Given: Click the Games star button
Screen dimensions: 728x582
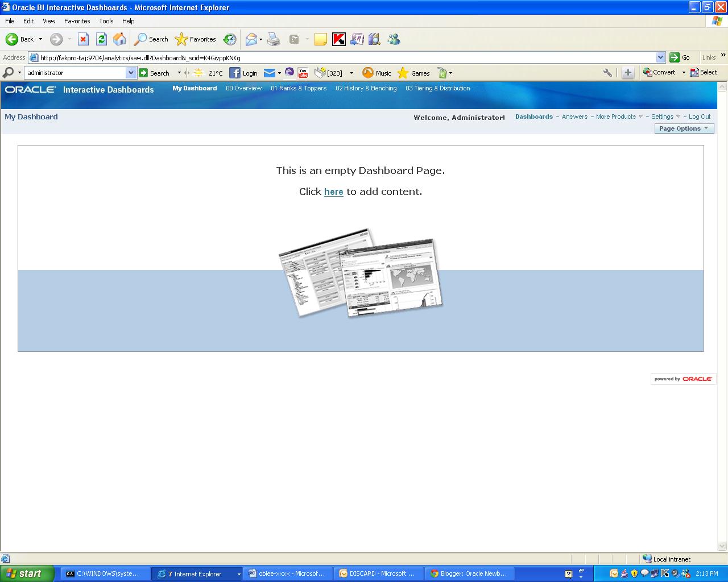Looking at the screenshot, I should click(x=413, y=73).
